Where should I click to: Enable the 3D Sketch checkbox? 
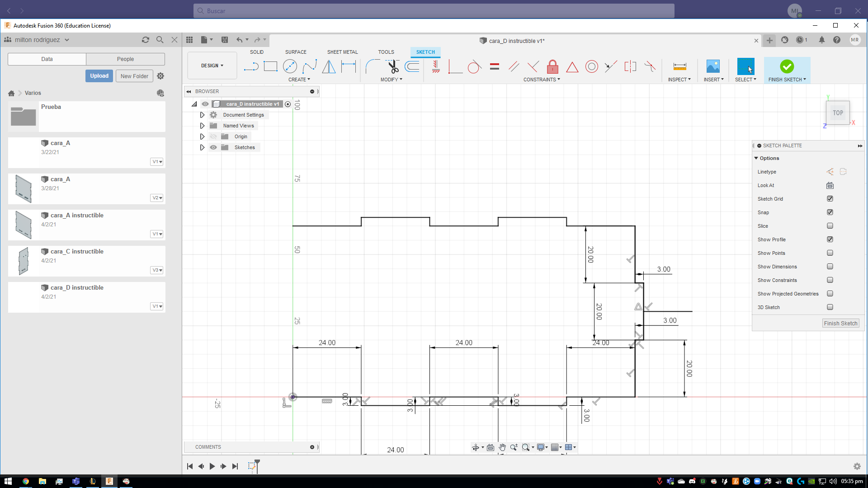[830, 307]
